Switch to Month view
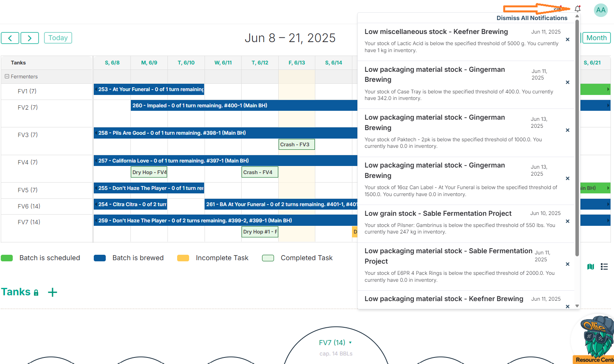Image resolution: width=614 pixels, height=364 pixels. click(596, 38)
